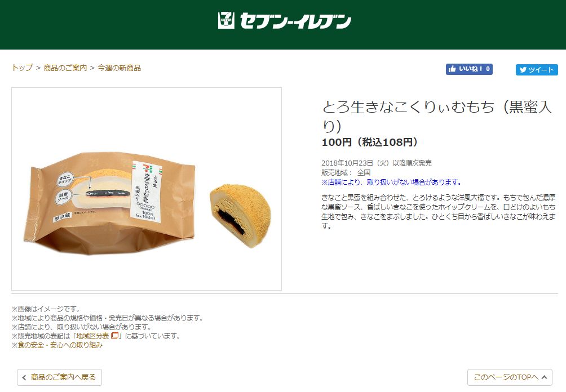
Task: Click the up chevron on page-top button
Action: click(x=545, y=377)
